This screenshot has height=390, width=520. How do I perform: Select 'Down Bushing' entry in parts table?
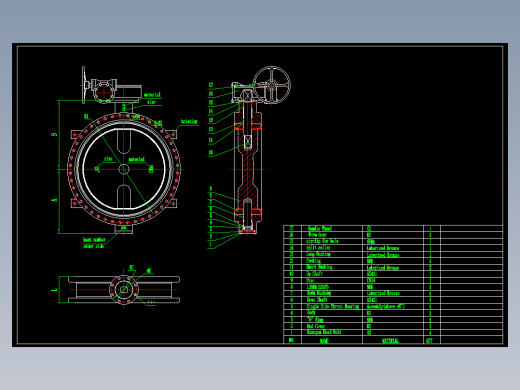coord(319,293)
